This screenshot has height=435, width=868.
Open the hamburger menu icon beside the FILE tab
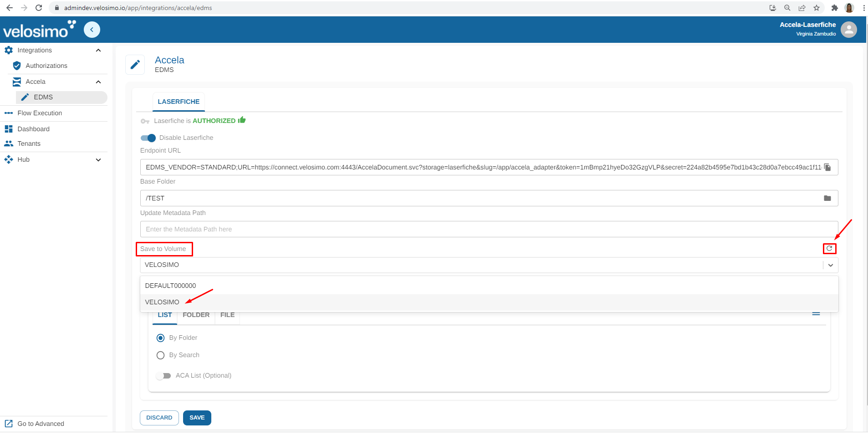point(816,314)
